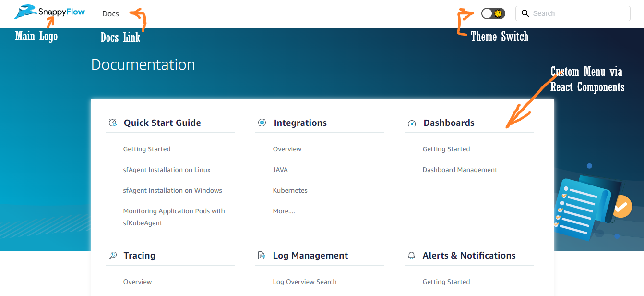The height and width of the screenshot is (296, 644).
Task: Click the Alerts & Notifications bell icon
Action: tap(411, 256)
